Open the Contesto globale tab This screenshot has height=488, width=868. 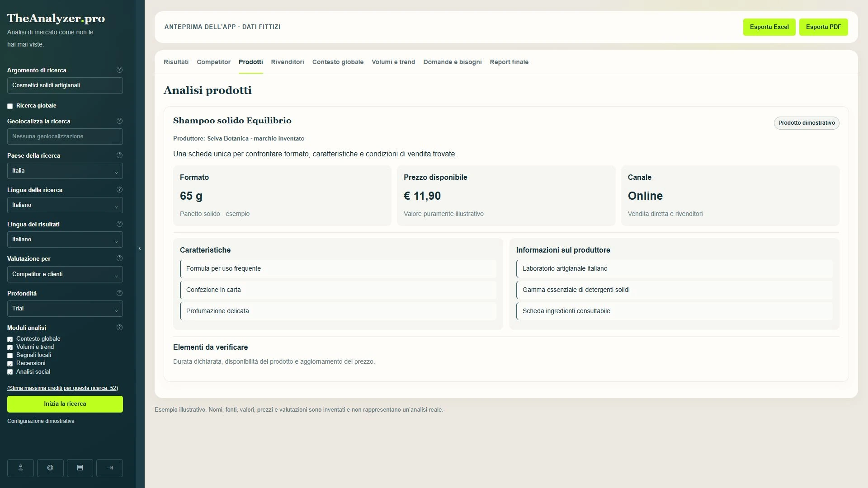click(x=338, y=62)
